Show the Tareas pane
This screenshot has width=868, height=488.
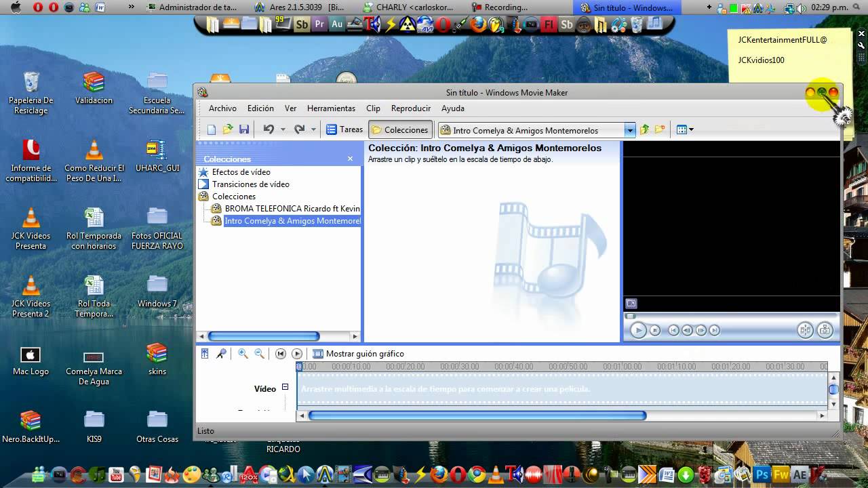[x=344, y=129]
